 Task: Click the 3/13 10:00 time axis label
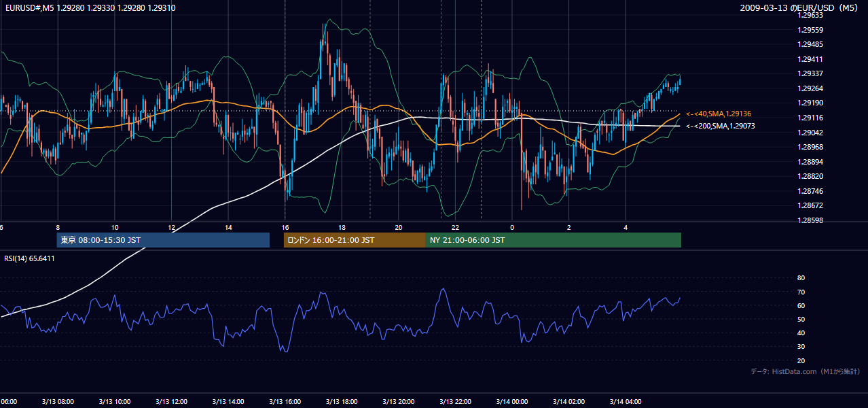tap(115, 401)
